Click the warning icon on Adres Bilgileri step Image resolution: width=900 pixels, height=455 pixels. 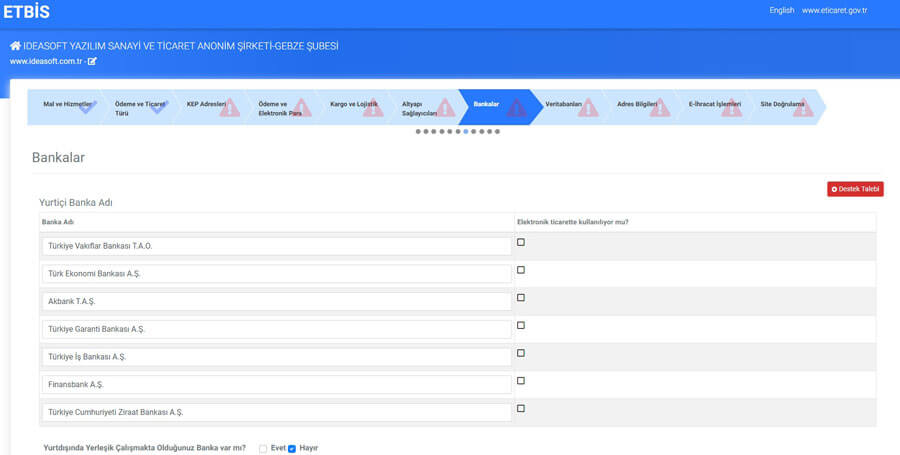660,107
